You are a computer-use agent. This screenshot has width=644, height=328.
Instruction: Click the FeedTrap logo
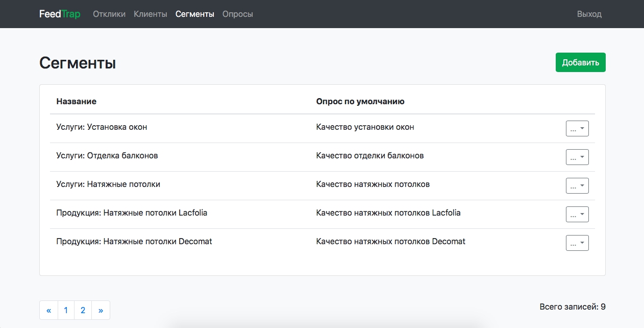(60, 14)
